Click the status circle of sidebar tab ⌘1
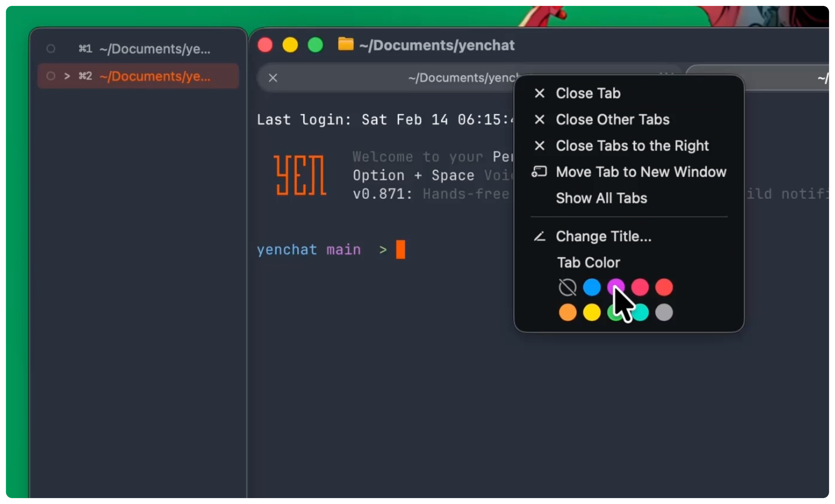835x504 pixels. (51, 49)
